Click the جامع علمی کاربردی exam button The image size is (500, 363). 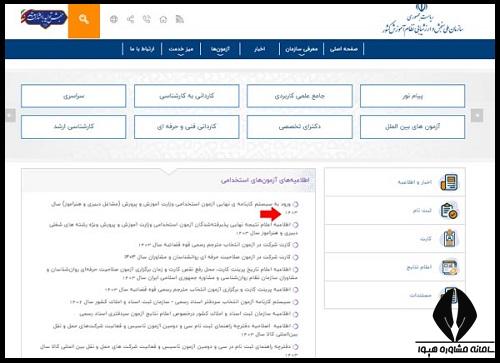(x=299, y=96)
